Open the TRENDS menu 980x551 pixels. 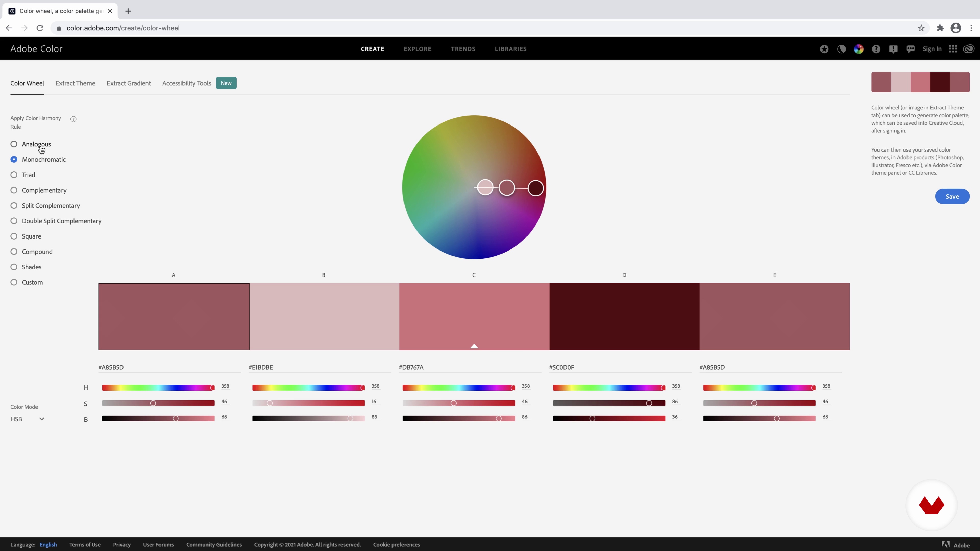pos(463,49)
